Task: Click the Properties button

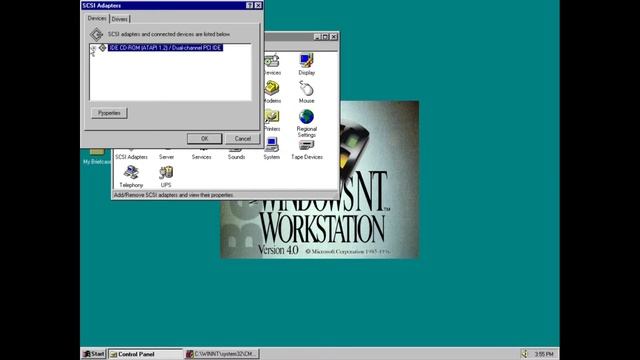Action: [x=109, y=113]
